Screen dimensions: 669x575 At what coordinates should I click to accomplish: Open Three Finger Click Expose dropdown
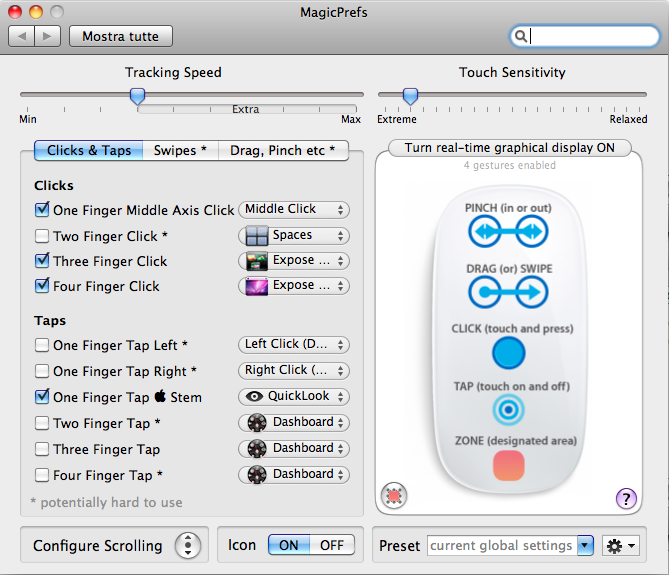tap(294, 261)
